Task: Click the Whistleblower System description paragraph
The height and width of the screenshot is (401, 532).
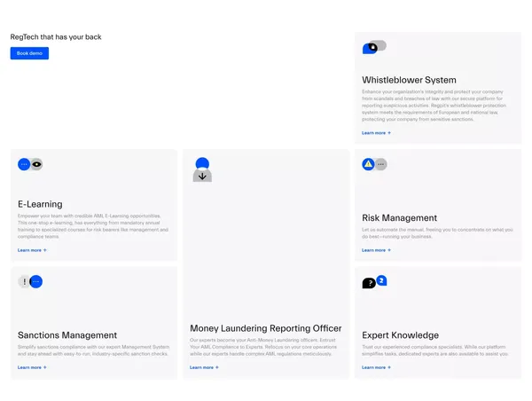Action: tap(434, 106)
